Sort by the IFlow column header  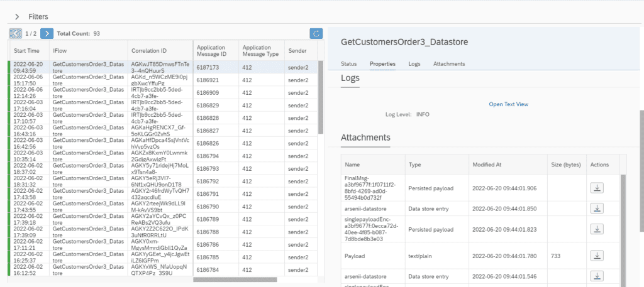(x=88, y=51)
